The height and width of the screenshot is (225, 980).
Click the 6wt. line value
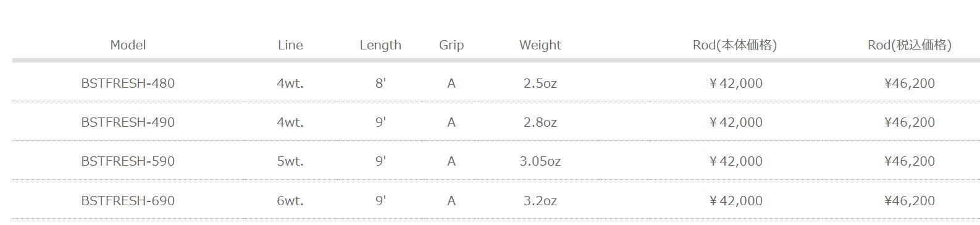[290, 201]
